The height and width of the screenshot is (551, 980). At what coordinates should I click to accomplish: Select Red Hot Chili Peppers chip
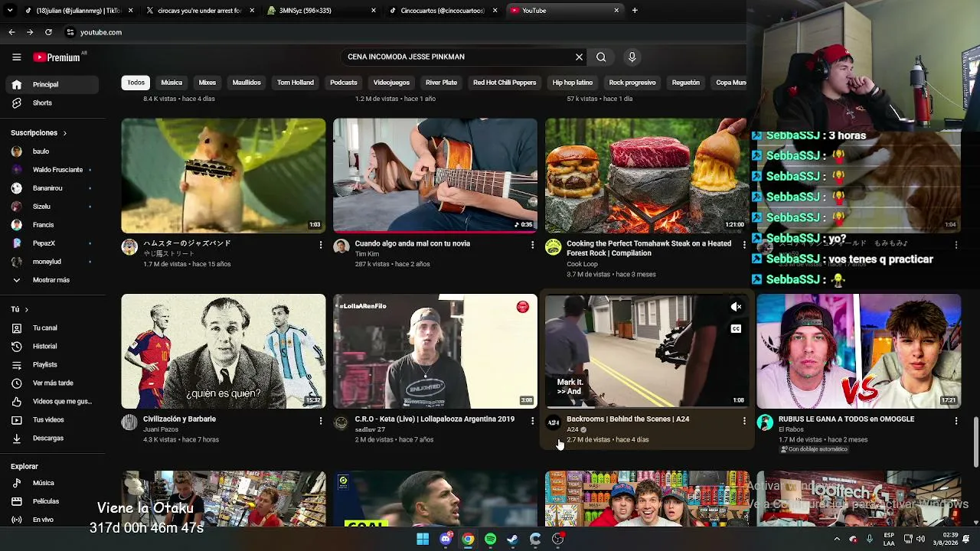pos(505,83)
